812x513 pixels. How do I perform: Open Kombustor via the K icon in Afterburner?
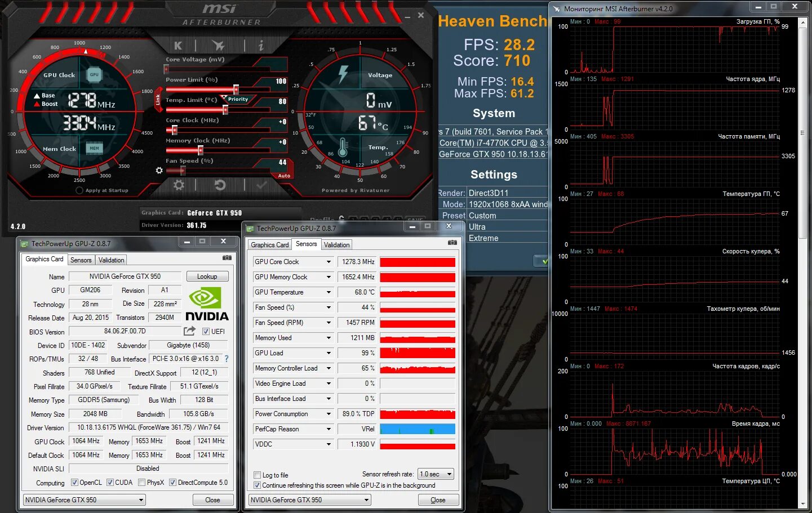click(178, 46)
